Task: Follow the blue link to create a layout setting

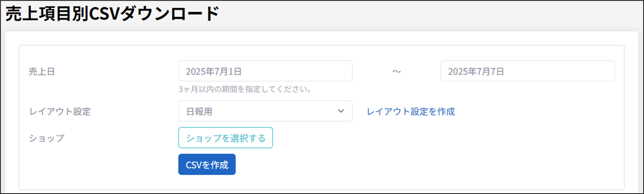Action: (411, 112)
